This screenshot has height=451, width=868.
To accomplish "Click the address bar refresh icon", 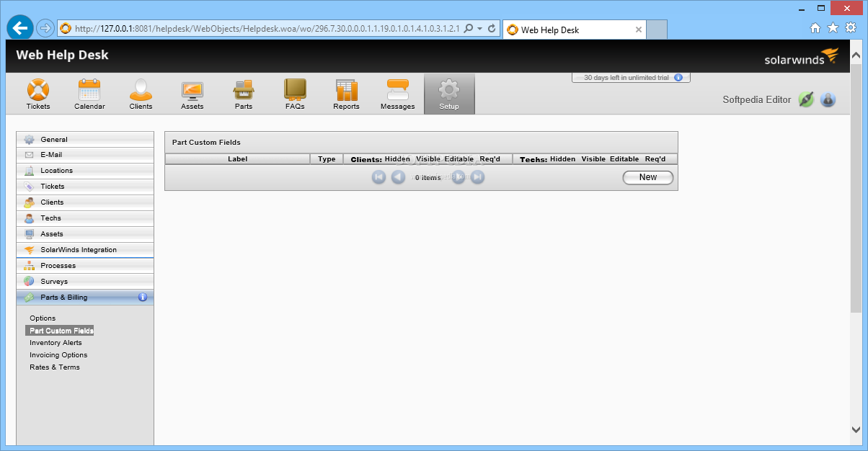I will 492,29.
